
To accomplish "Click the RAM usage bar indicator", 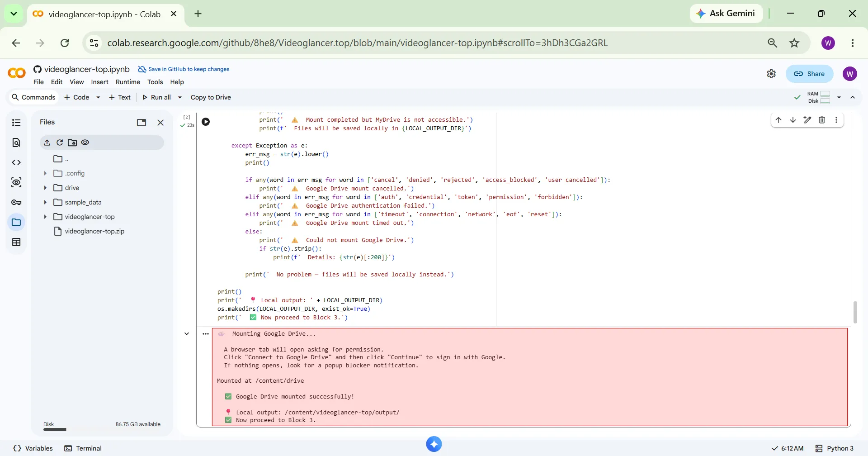I will click(x=825, y=94).
